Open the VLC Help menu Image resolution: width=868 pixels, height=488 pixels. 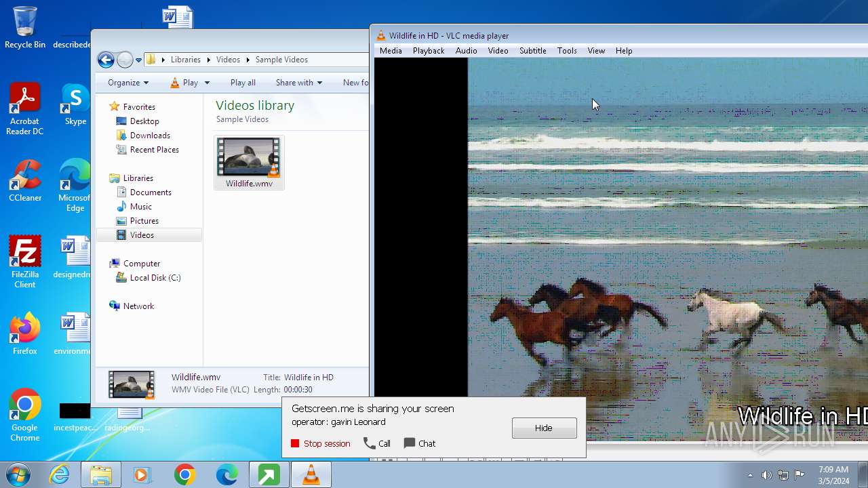point(624,51)
